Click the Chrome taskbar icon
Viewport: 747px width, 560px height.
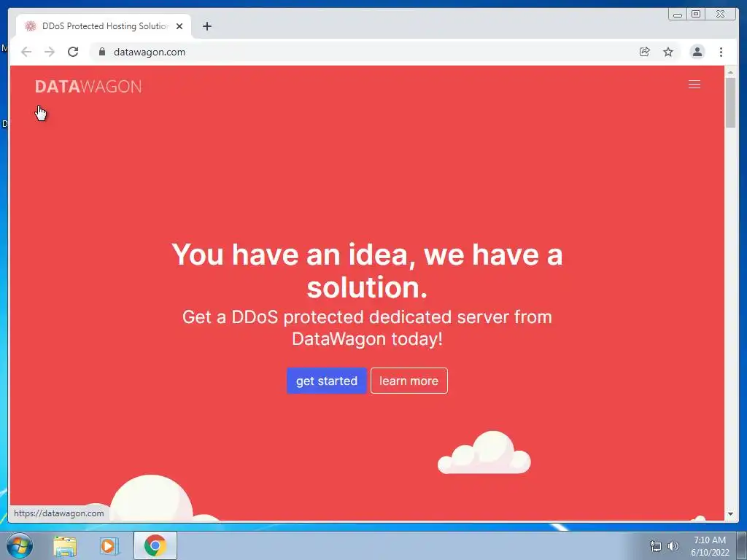click(x=155, y=545)
